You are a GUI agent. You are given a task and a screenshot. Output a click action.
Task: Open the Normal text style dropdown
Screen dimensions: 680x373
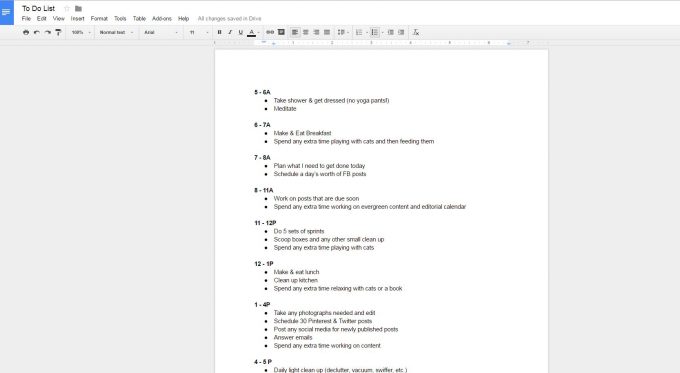116,32
